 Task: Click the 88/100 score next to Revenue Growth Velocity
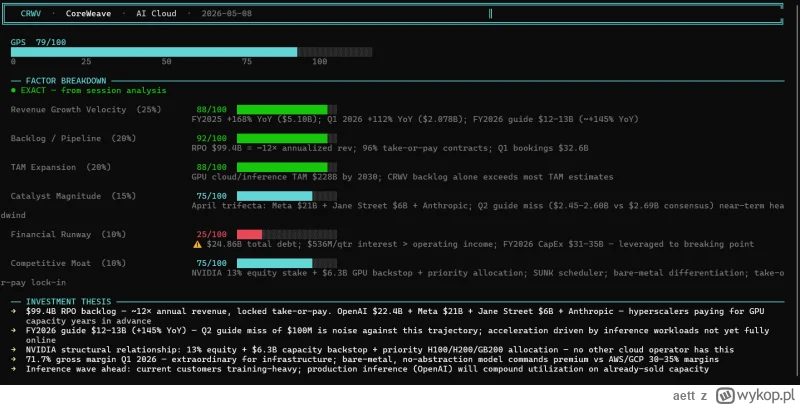tap(211, 109)
